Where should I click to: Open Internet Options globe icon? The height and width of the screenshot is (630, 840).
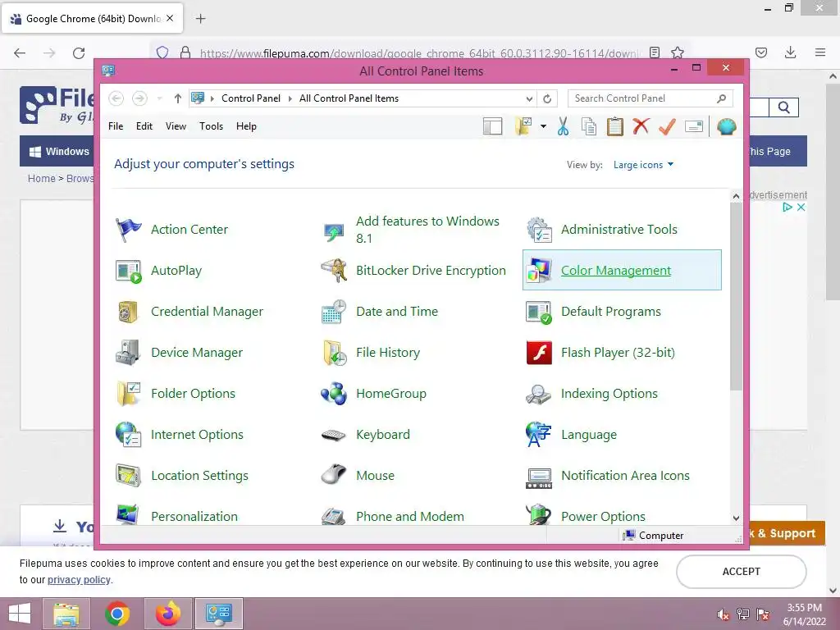pyautogui.click(x=128, y=435)
